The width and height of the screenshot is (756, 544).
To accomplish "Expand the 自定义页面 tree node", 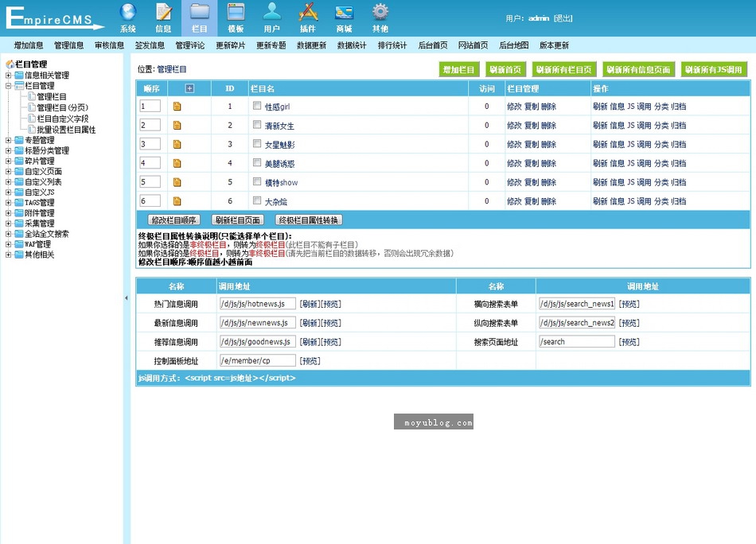I will point(8,172).
